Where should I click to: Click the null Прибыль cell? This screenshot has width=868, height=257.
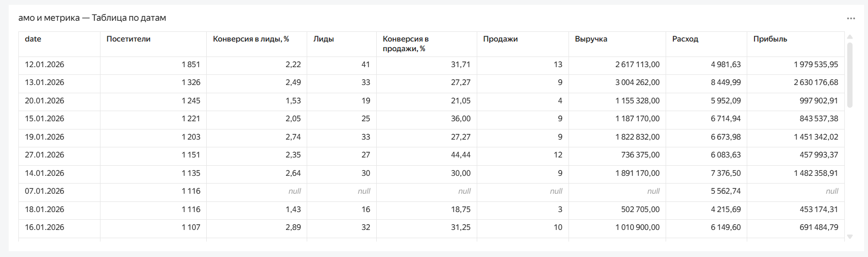[832, 191]
